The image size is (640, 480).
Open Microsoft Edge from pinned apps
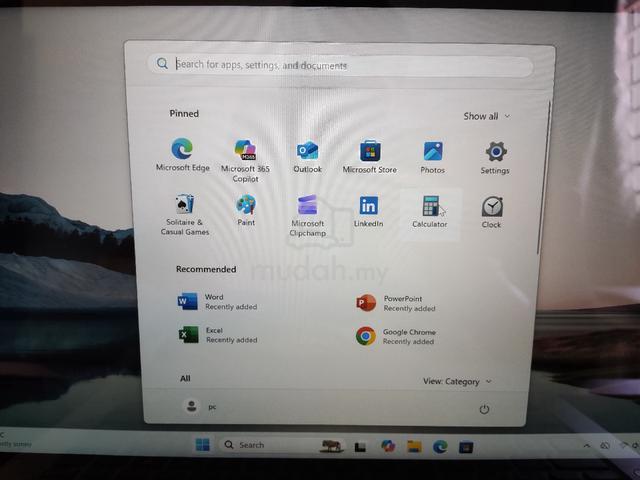pyautogui.click(x=182, y=155)
